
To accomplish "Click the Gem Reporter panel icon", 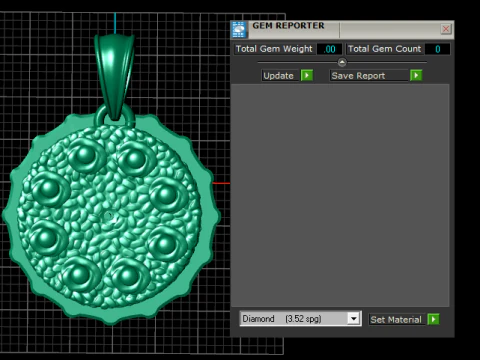I will pos(239,30).
